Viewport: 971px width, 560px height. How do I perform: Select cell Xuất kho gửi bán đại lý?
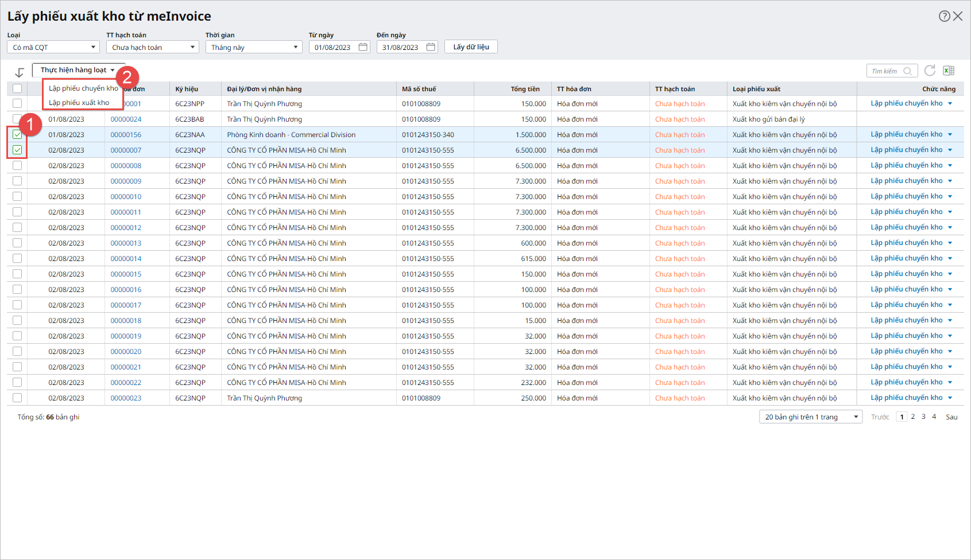tap(768, 119)
